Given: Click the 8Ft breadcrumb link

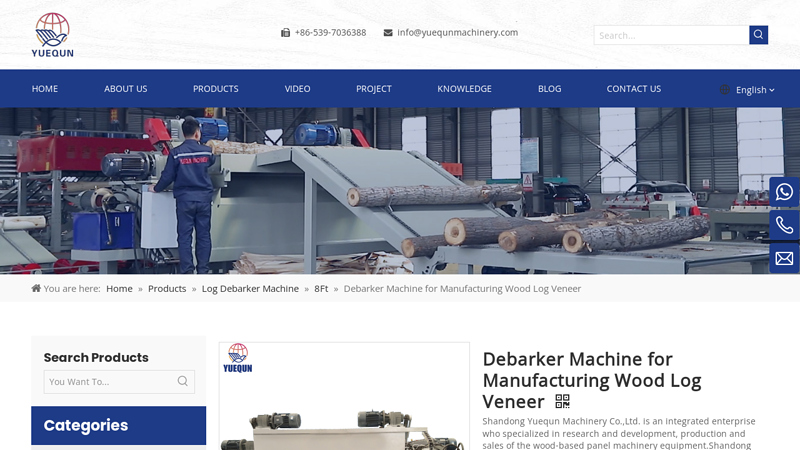Looking at the screenshot, I should (321, 288).
